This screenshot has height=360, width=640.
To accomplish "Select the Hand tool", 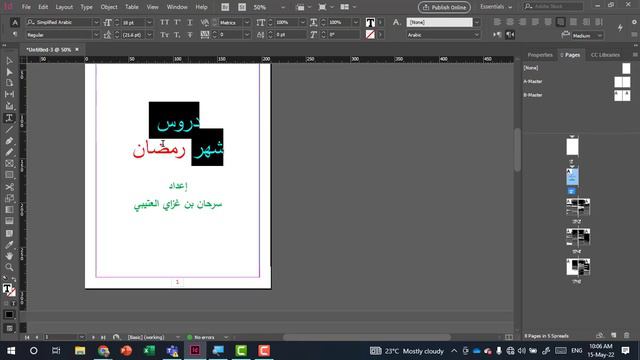I will (x=9, y=256).
